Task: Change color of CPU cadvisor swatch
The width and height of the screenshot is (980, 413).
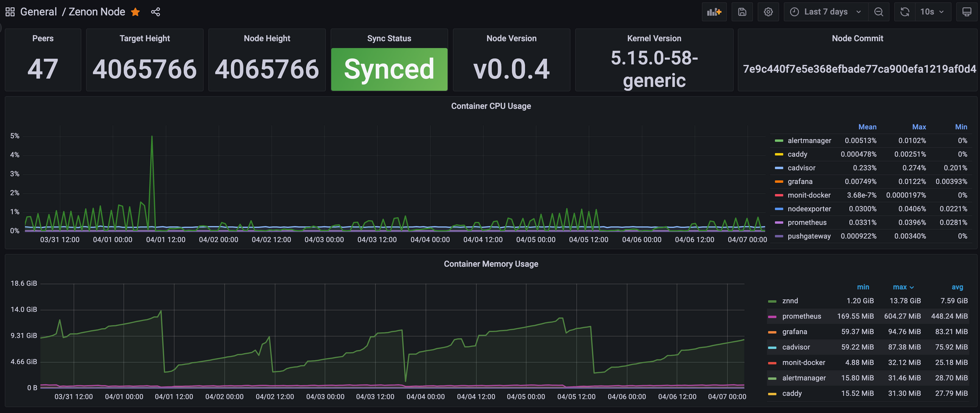Action: pos(779,168)
